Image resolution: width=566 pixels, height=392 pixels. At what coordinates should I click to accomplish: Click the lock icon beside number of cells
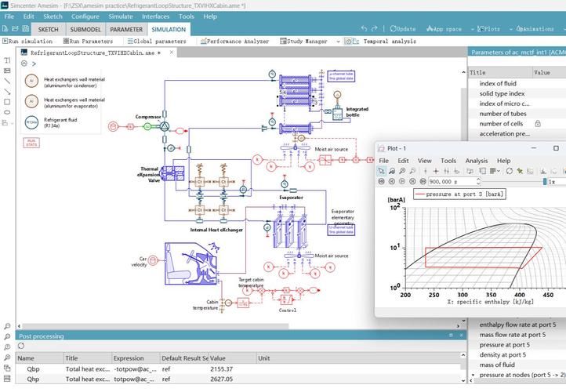(538, 124)
